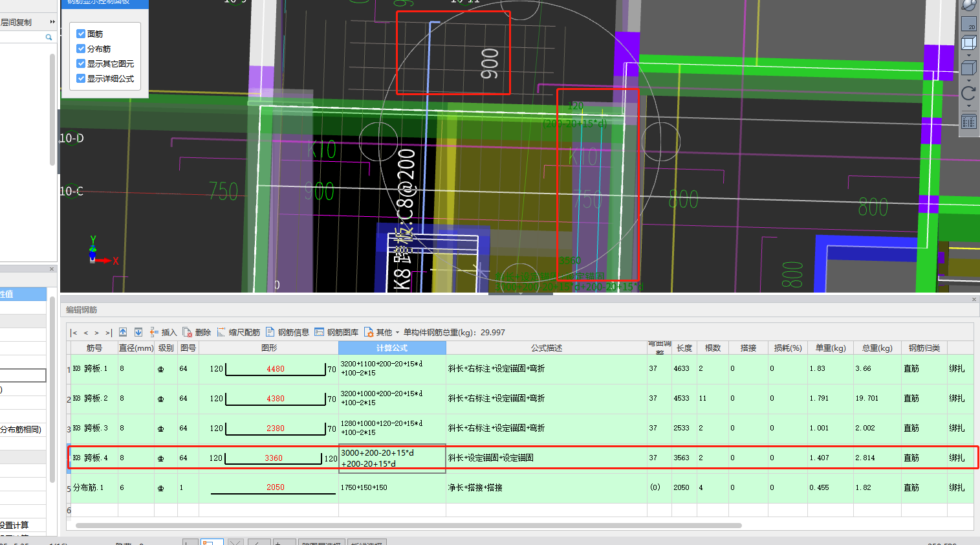The image size is (980, 545).
Task: Close the left property panel
Action: coord(52,269)
